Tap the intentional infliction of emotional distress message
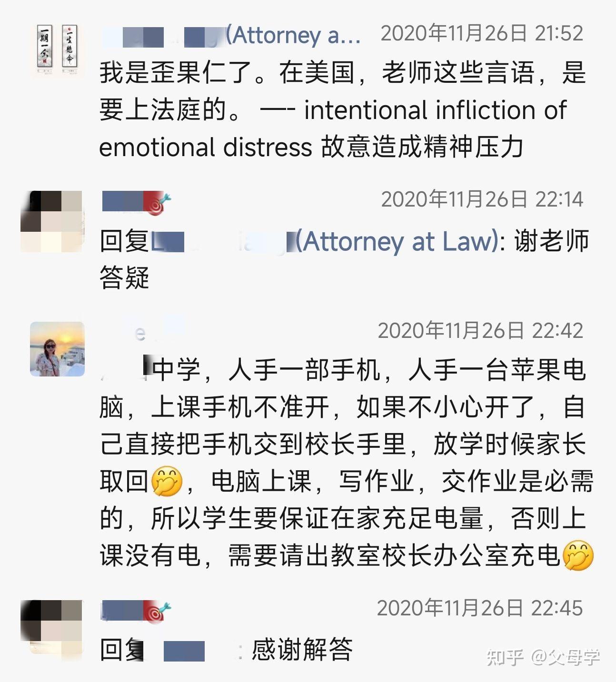The height and width of the screenshot is (682, 616). tap(342, 110)
